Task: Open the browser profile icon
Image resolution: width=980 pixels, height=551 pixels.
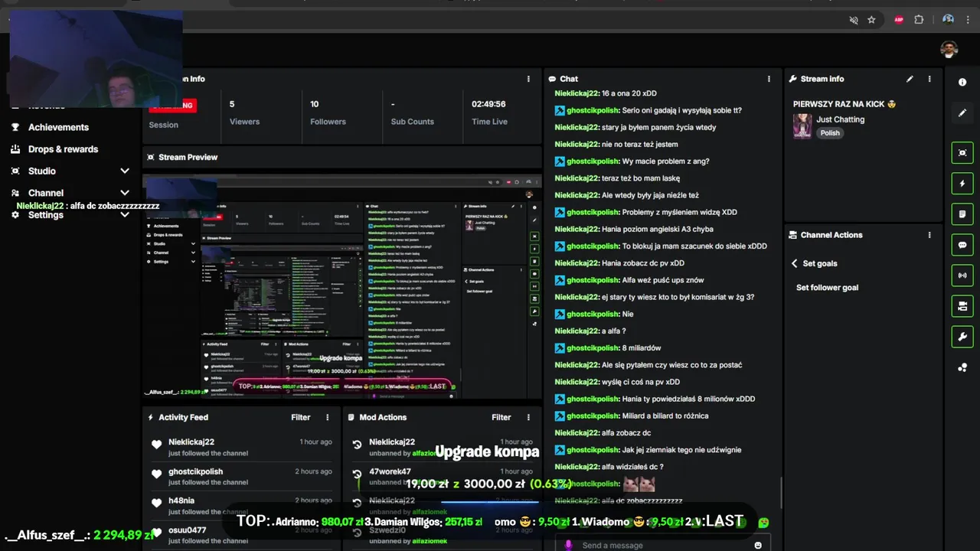Action: (948, 20)
